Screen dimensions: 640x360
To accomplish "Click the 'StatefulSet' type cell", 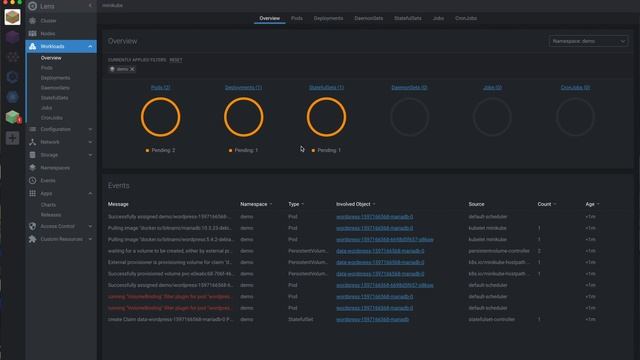I will (300, 320).
